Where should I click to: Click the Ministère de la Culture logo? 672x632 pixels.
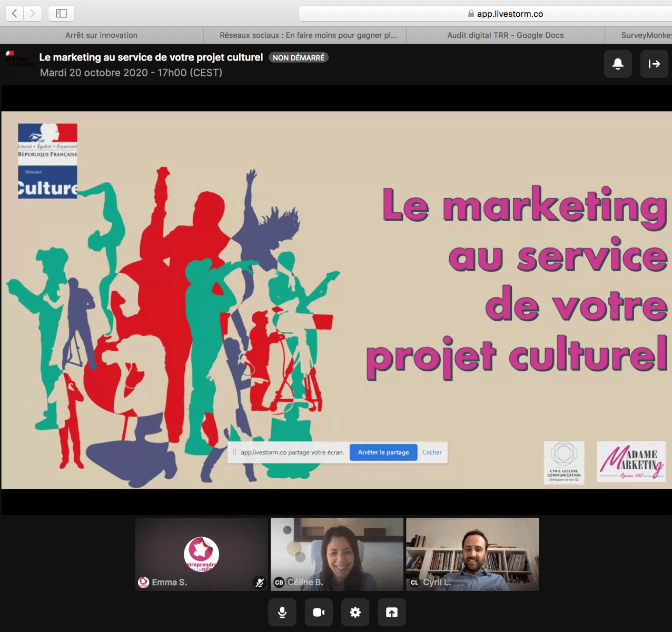[47, 161]
